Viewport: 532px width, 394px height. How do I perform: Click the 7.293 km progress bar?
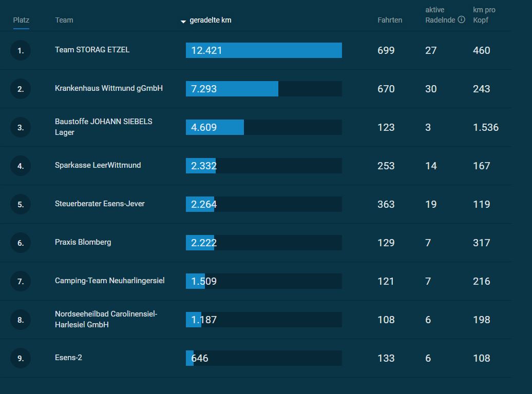pos(263,89)
